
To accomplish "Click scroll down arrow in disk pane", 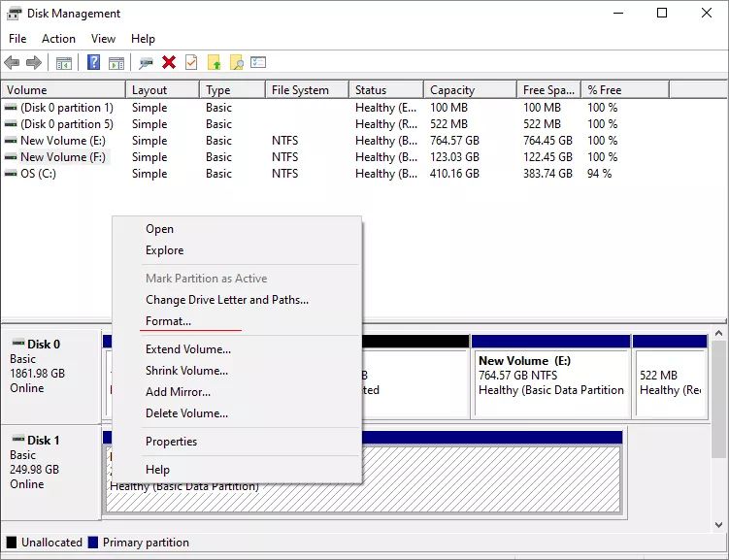I will point(718,525).
